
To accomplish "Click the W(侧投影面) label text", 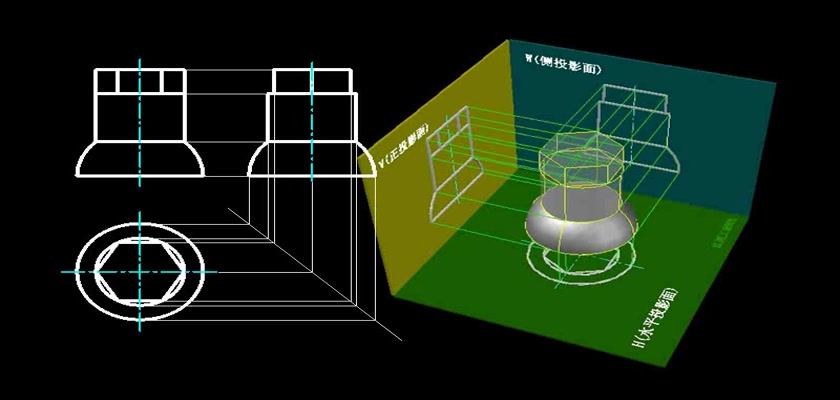I will click(x=562, y=62).
